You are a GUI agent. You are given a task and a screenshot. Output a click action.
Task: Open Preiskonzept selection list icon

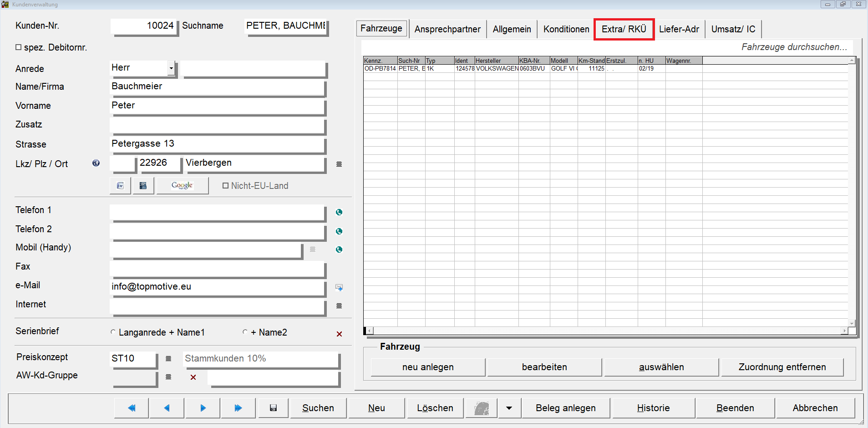(x=168, y=359)
